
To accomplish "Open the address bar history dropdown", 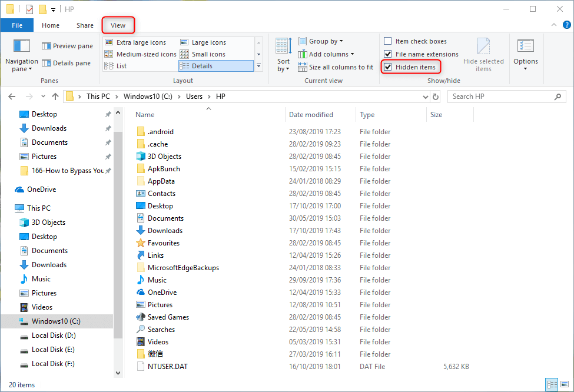I will (426, 97).
